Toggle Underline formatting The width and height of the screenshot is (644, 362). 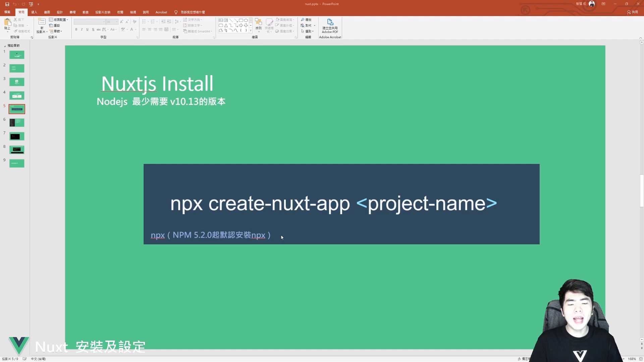click(87, 29)
